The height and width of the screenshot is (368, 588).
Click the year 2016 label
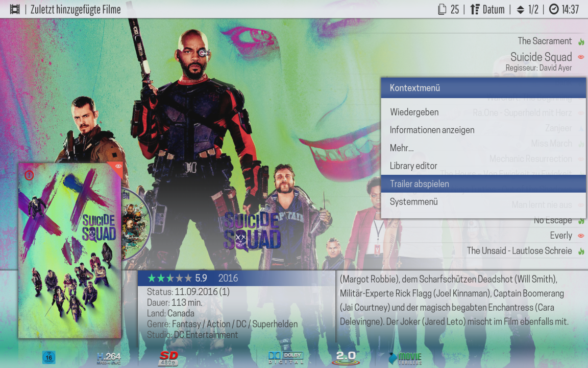click(228, 278)
